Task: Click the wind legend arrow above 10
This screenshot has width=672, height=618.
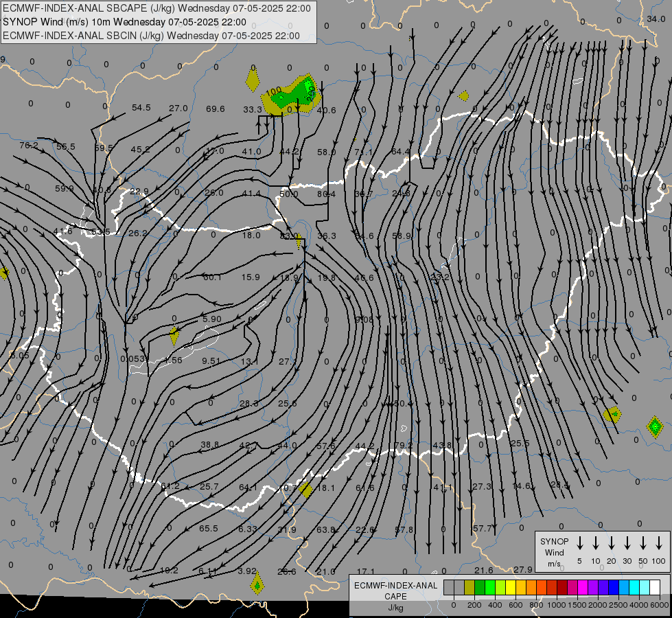Action: [596, 543]
